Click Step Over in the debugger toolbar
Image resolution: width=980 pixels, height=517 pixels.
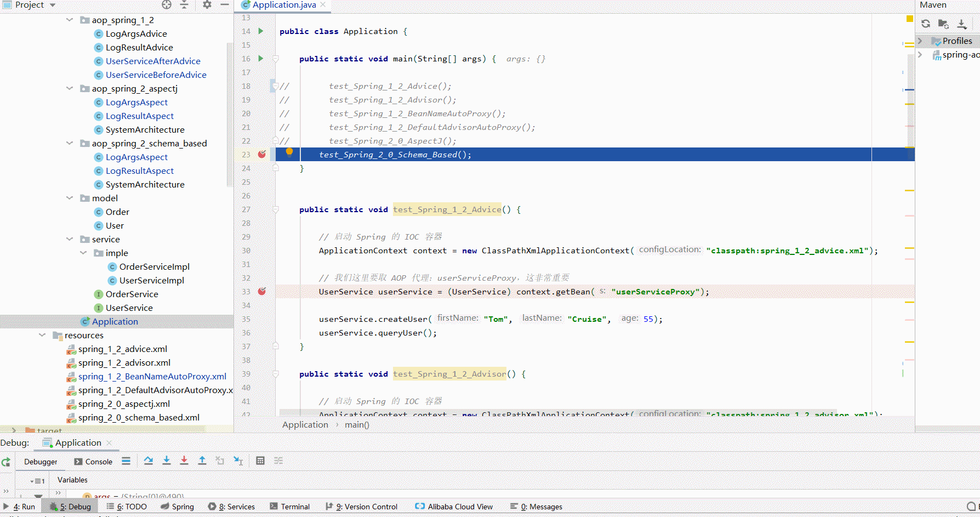coord(149,461)
